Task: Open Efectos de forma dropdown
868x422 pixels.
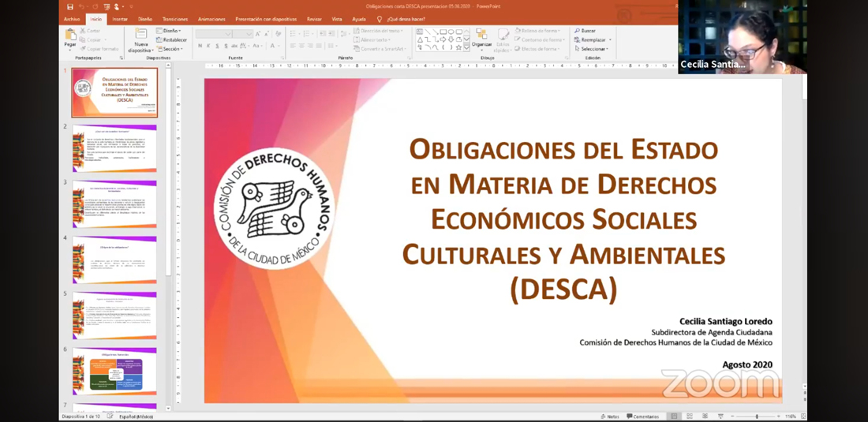Action: 537,49
